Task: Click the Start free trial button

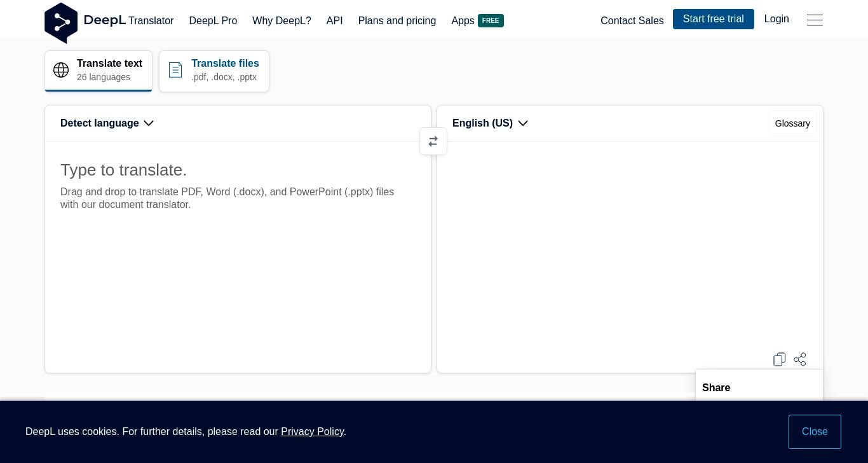Action: click(x=713, y=19)
